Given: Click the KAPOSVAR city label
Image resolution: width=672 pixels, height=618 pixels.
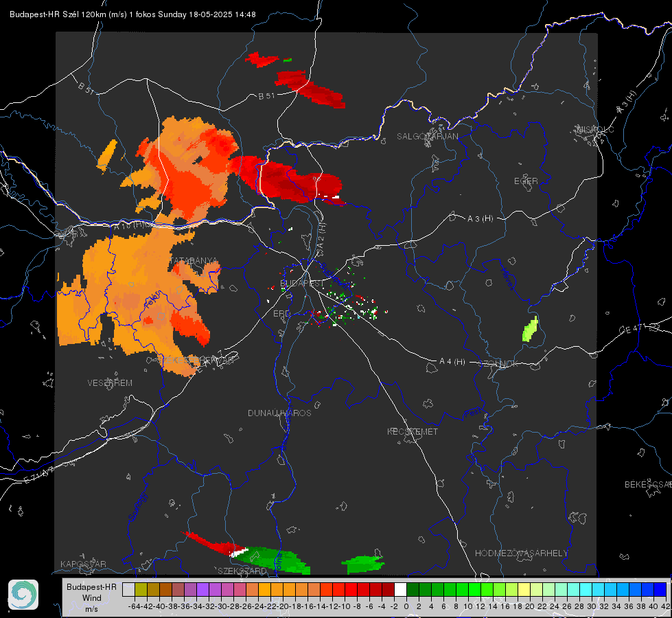Looking at the screenshot, I should tap(83, 564).
